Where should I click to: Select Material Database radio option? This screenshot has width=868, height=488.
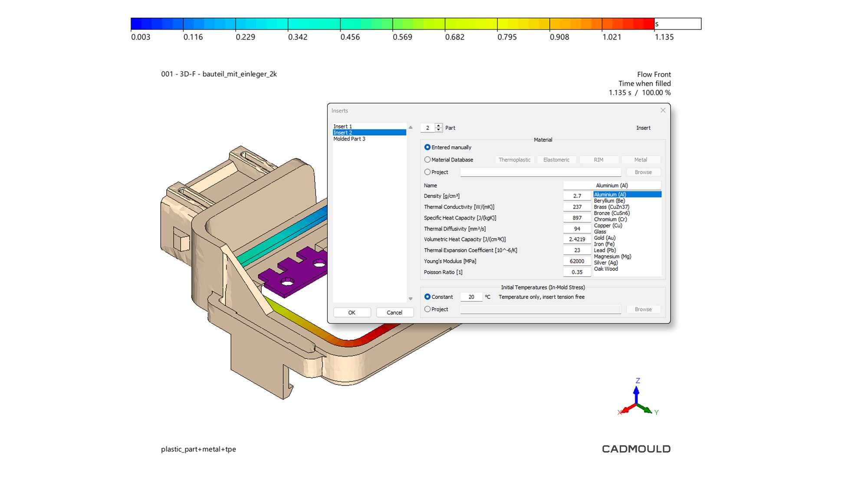tap(427, 160)
